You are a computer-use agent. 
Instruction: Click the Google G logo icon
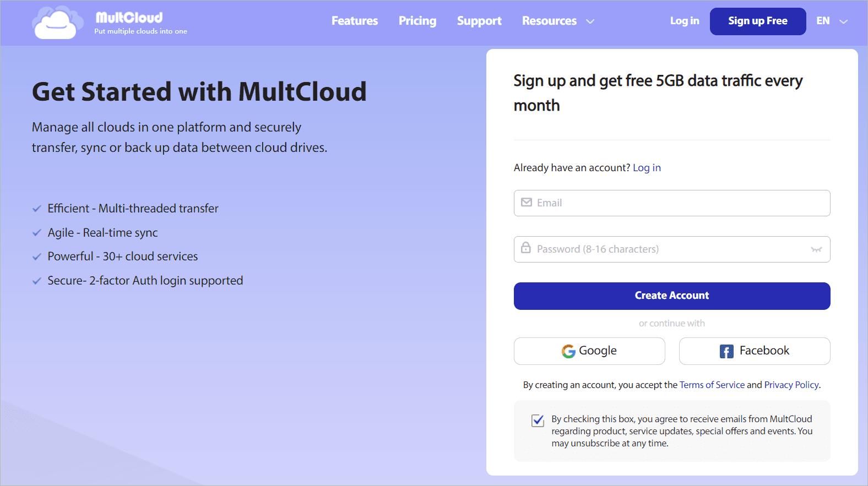(x=568, y=351)
